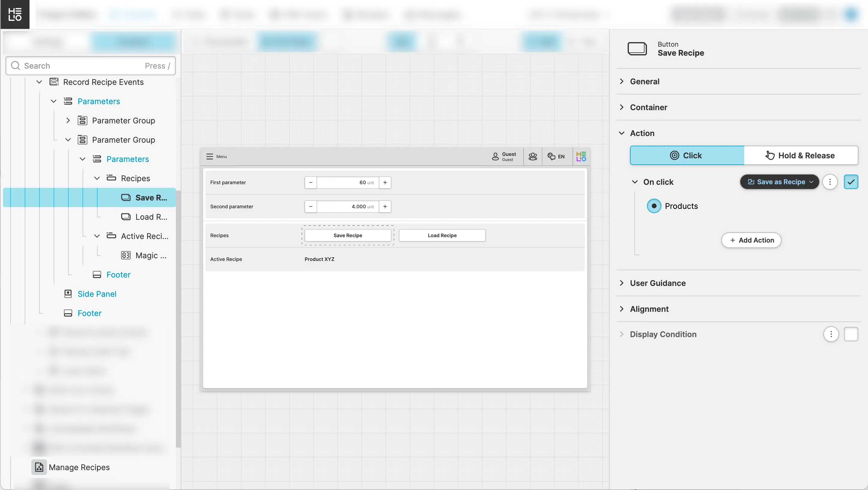This screenshot has width=868, height=490.
Task: Expand the General section
Action: pyautogui.click(x=645, y=82)
